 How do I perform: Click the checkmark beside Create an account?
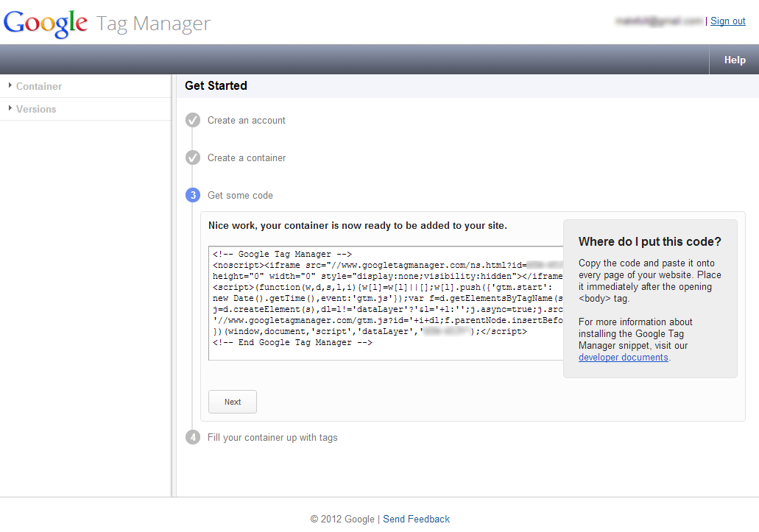click(x=193, y=120)
